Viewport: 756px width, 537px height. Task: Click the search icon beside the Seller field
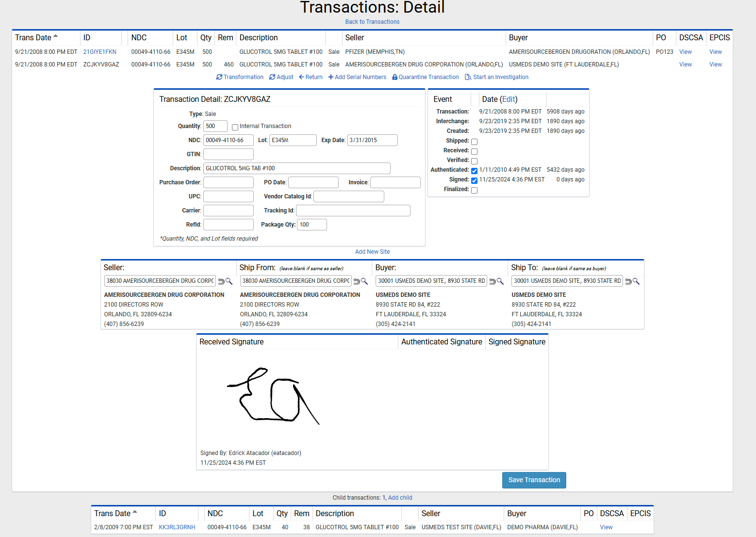click(x=229, y=281)
